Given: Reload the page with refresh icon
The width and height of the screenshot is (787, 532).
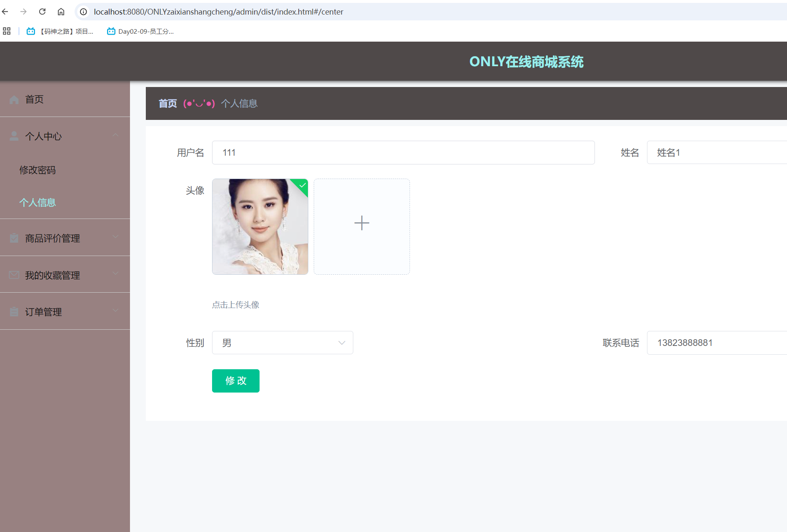Looking at the screenshot, I should click(x=42, y=12).
